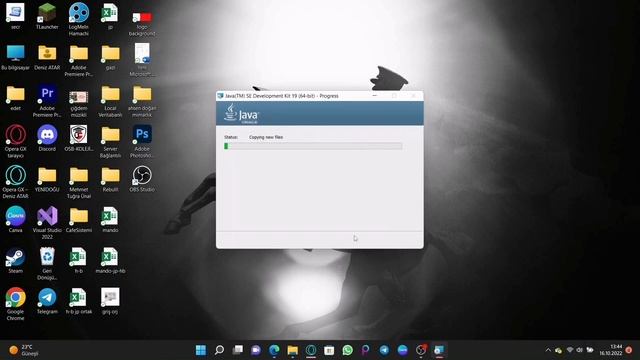Open the Local Veritabanı folder

pos(110,101)
